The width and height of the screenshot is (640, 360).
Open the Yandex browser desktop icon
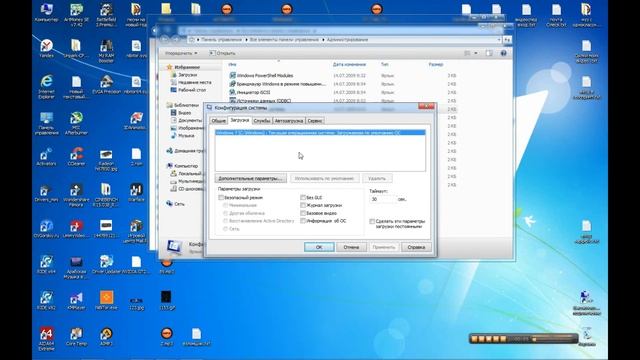pyautogui.click(x=46, y=48)
